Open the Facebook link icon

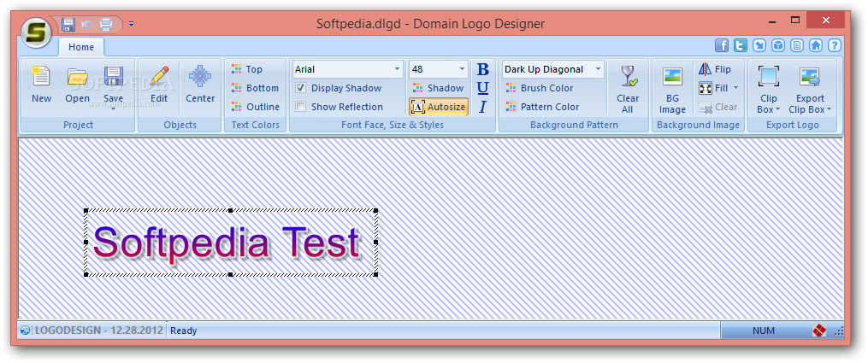pos(722,45)
